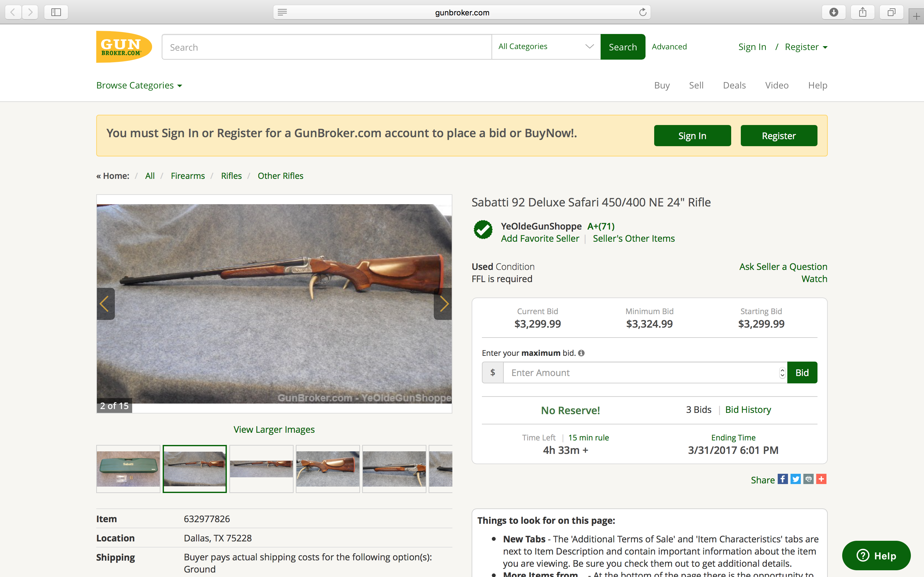This screenshot has width=924, height=577.
Task: Toggle Safari sidebar button
Action: click(56, 12)
